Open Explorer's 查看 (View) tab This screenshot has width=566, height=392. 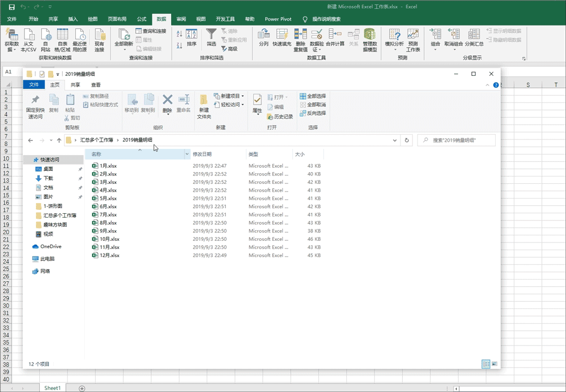[96, 85]
